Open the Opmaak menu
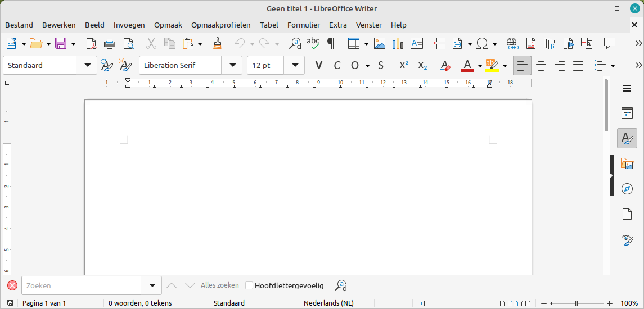 point(168,25)
